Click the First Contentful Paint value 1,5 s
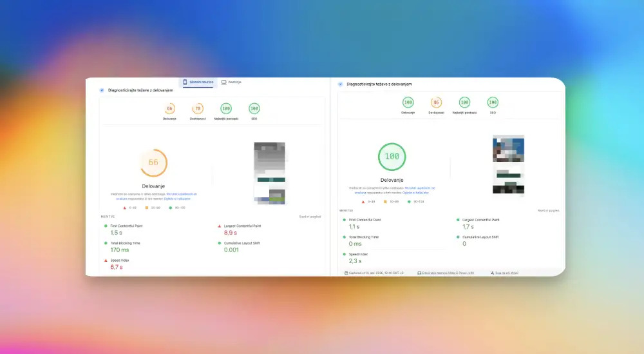 click(x=116, y=233)
